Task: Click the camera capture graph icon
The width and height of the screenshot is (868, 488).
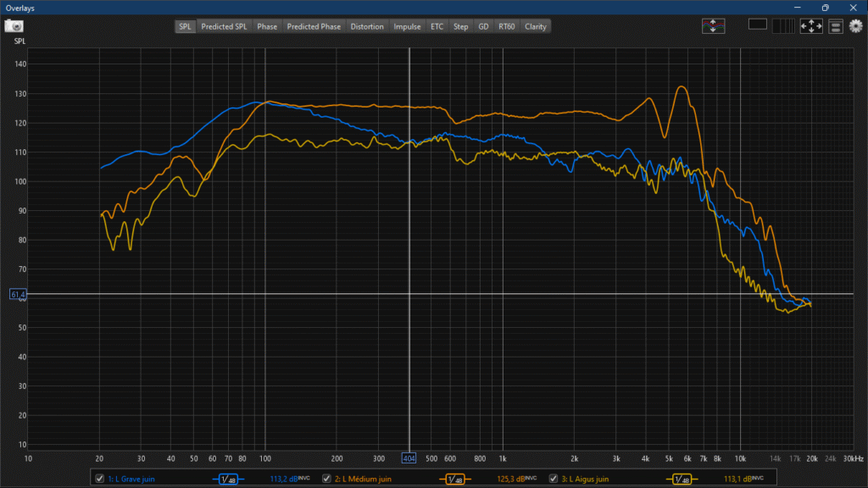Action: click(14, 26)
